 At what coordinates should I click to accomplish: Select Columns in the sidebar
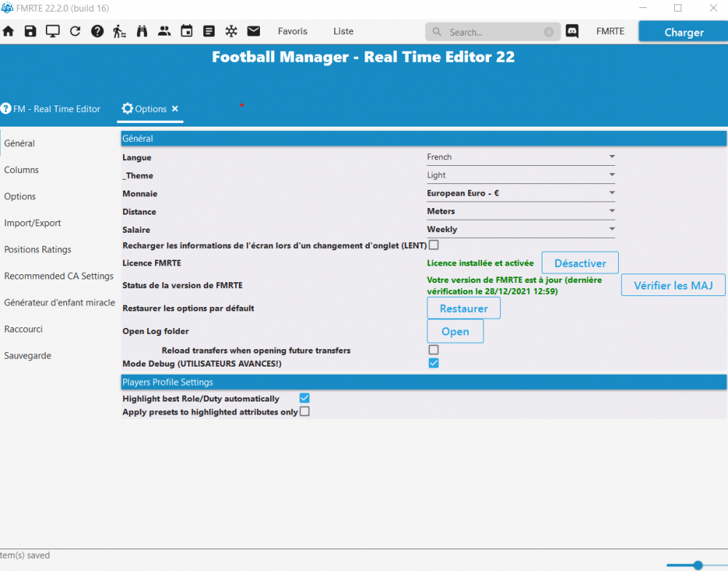[21, 169]
